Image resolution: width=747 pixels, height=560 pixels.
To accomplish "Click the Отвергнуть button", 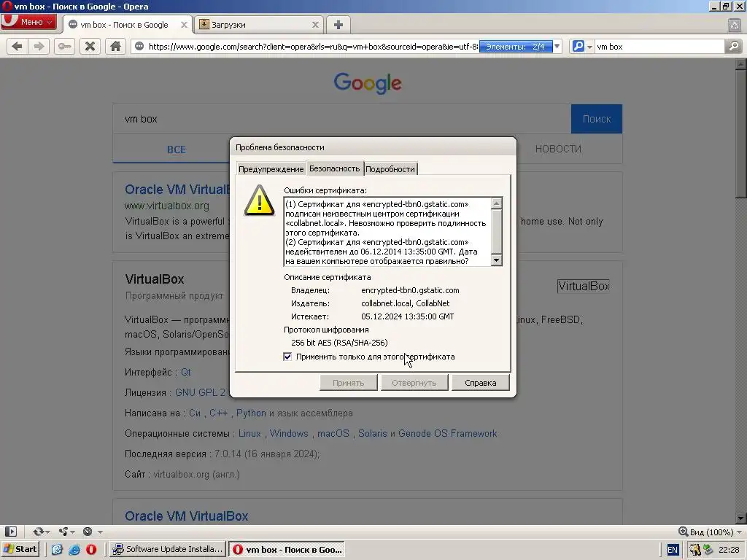I will click(x=414, y=383).
